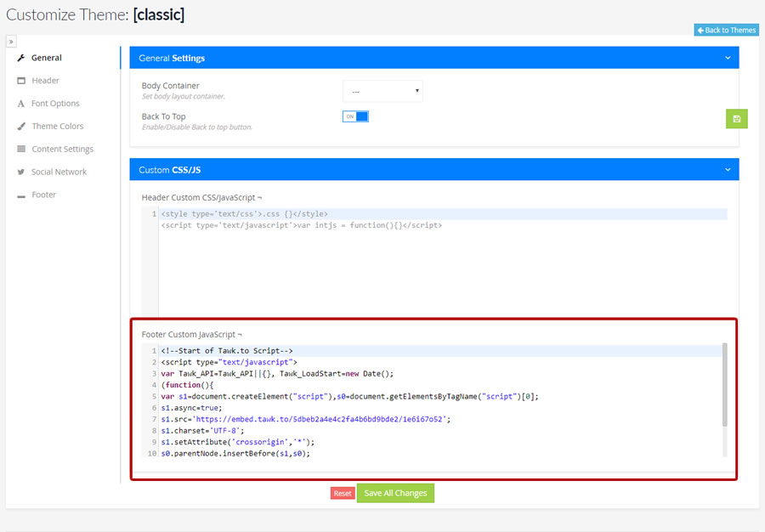The image size is (765, 532).
Task: Click the '(function(){' code line
Action: point(187,385)
